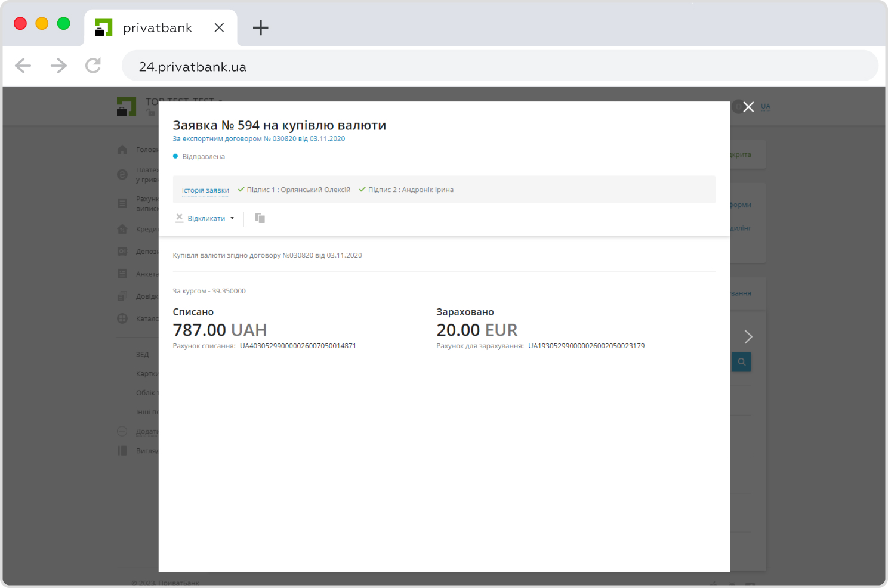The width and height of the screenshot is (888, 588).
Task: Select the ЗЕД item in sidebar menu
Action: [x=143, y=354]
